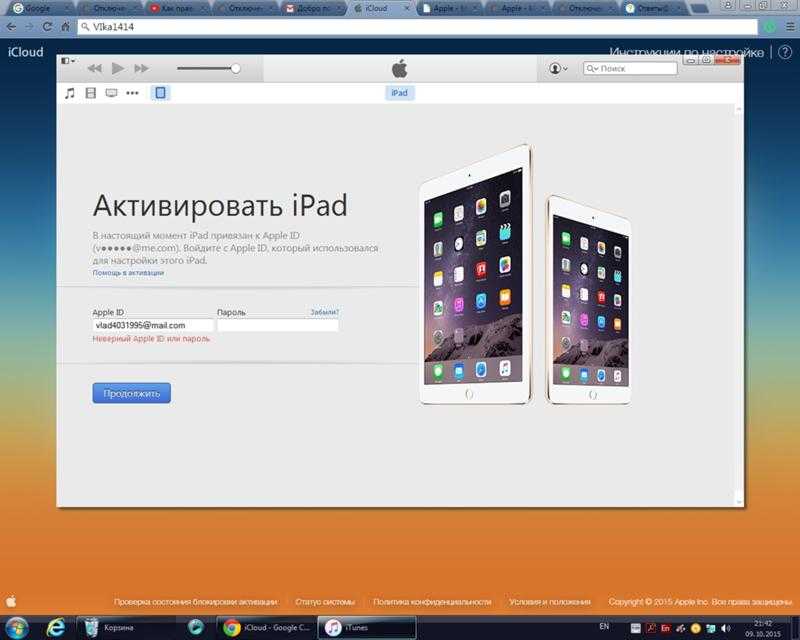Image resolution: width=800 pixels, height=640 pixels.
Task: Open the Chrome hamburger menu
Action: coord(789,27)
